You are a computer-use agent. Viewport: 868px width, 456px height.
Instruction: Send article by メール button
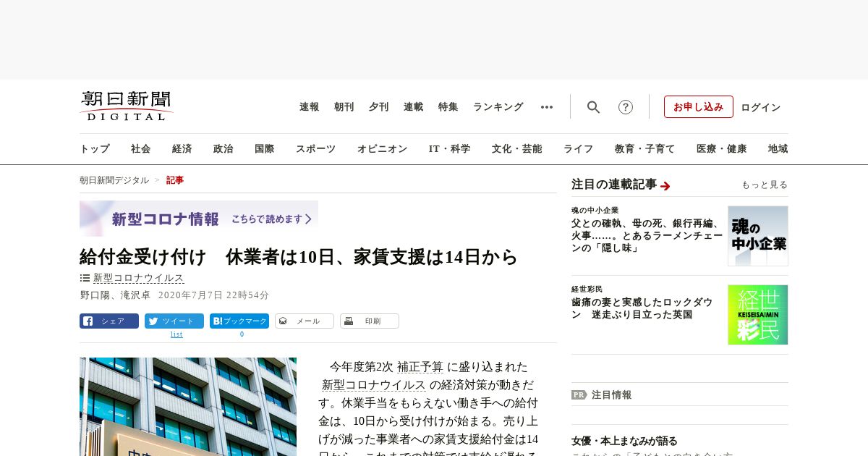click(x=305, y=321)
